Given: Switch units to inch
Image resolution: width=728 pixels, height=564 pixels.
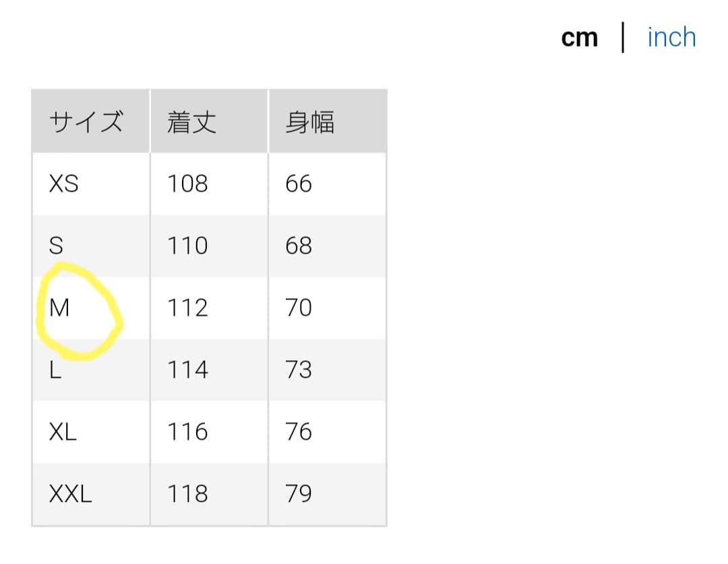Looking at the screenshot, I should [x=671, y=38].
